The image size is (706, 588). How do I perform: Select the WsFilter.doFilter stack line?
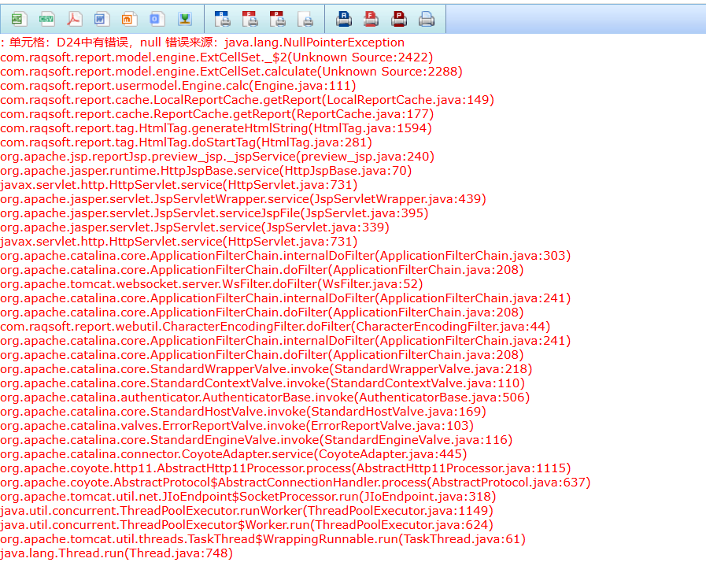(x=212, y=283)
